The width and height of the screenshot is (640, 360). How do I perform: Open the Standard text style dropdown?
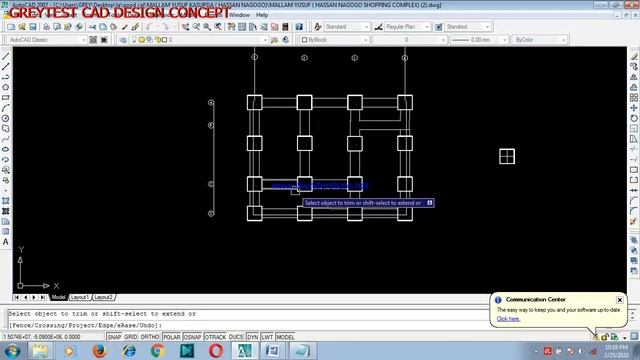pos(366,27)
